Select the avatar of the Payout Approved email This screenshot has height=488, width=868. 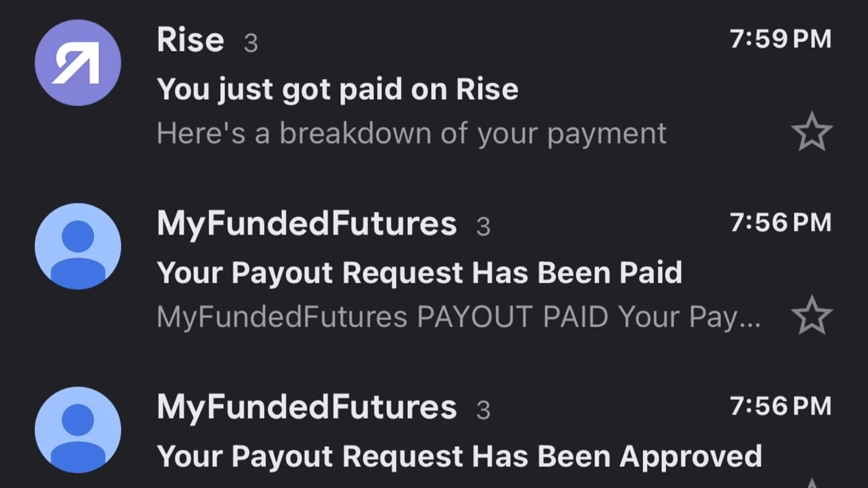[x=78, y=430]
